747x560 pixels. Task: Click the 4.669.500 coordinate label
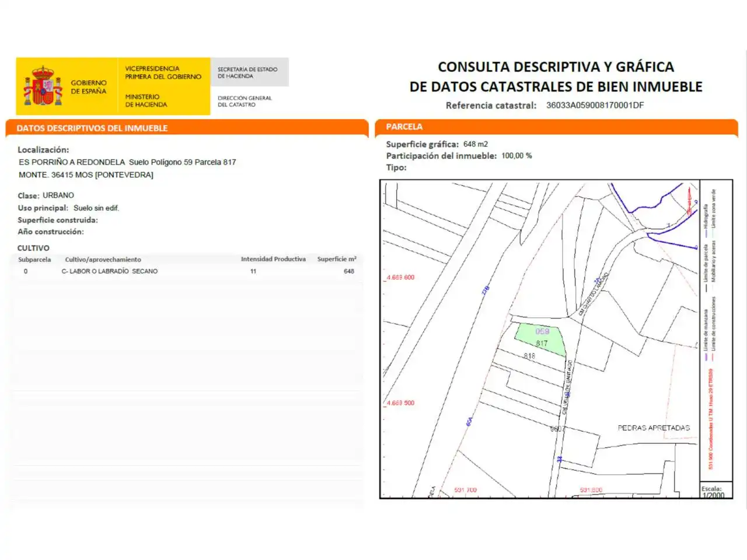(x=400, y=403)
